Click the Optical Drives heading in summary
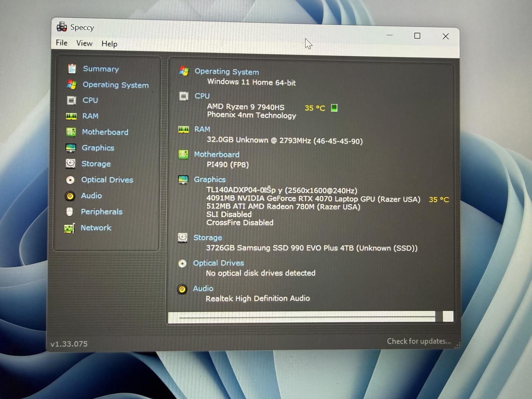532x399 pixels. click(x=218, y=263)
